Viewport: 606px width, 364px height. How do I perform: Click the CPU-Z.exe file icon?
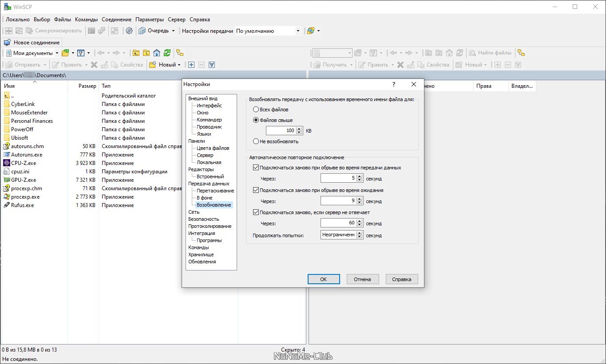point(7,163)
